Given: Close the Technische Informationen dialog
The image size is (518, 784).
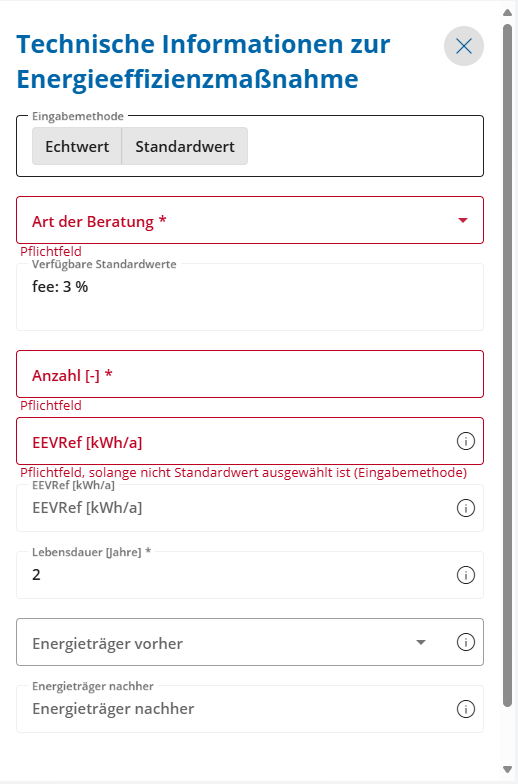Looking at the screenshot, I should pyautogui.click(x=464, y=46).
